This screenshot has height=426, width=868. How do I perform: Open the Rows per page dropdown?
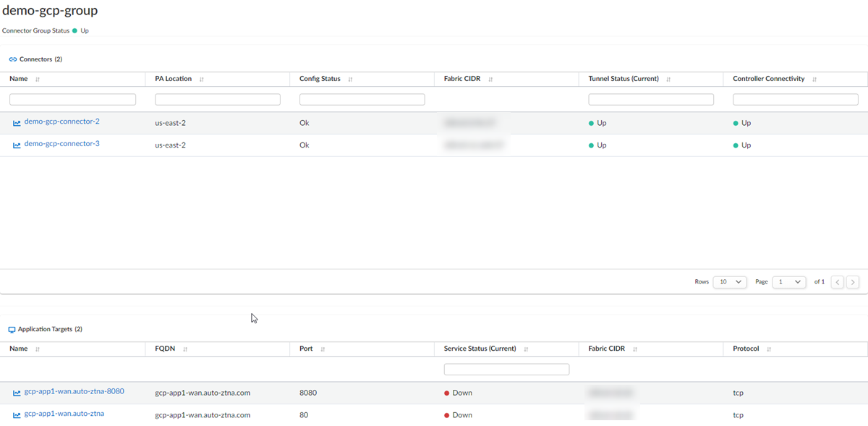(x=729, y=282)
